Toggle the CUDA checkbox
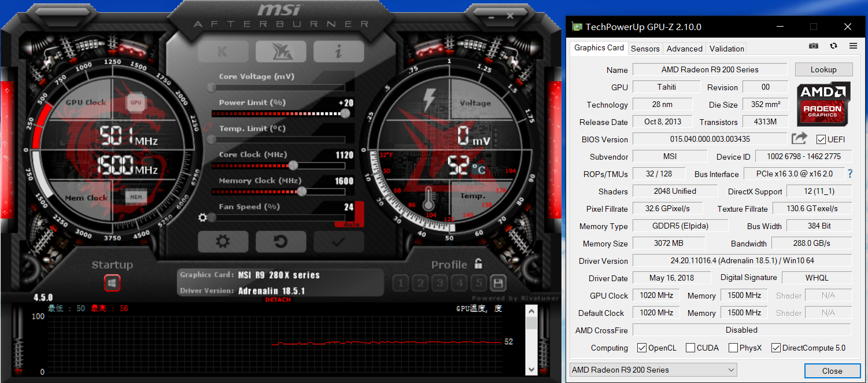The width and height of the screenshot is (868, 383). coord(690,348)
